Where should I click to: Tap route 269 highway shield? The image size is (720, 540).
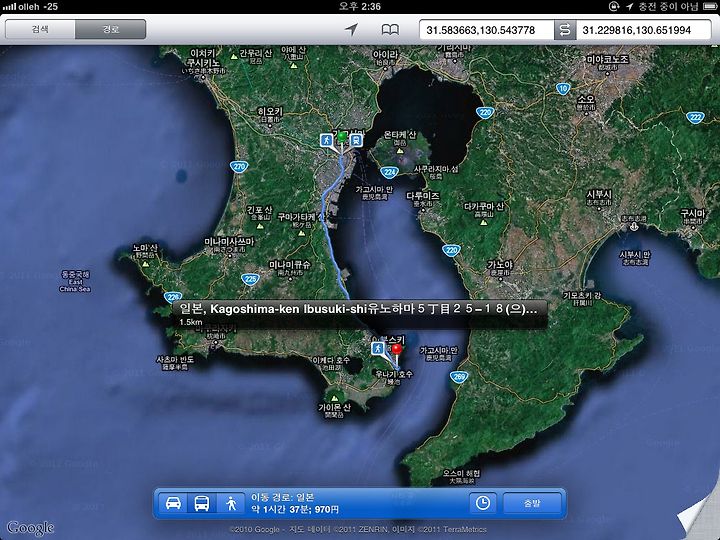459,377
